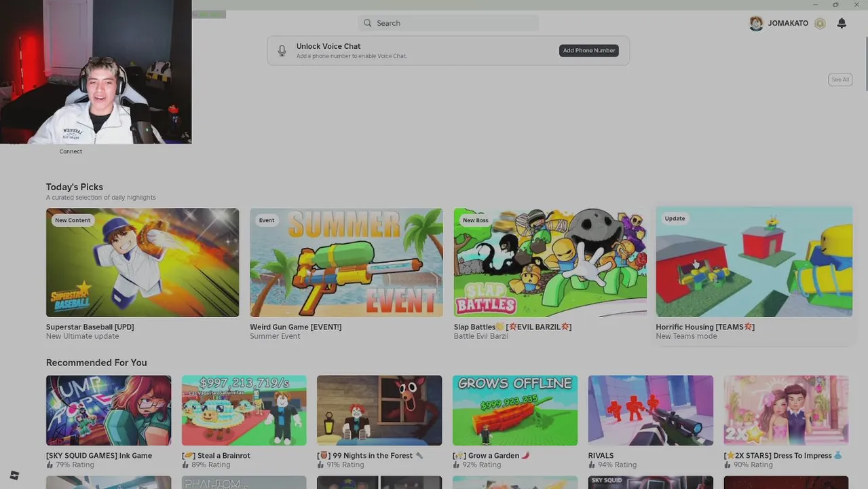This screenshot has height=489, width=868.
Task: Open the Ink Game thumbnail
Action: coord(109,410)
